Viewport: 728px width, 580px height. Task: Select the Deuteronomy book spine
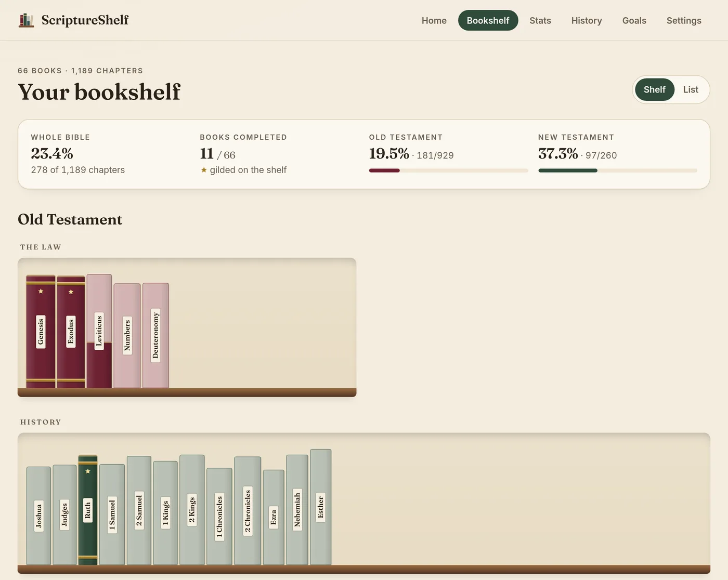pyautogui.click(x=155, y=335)
